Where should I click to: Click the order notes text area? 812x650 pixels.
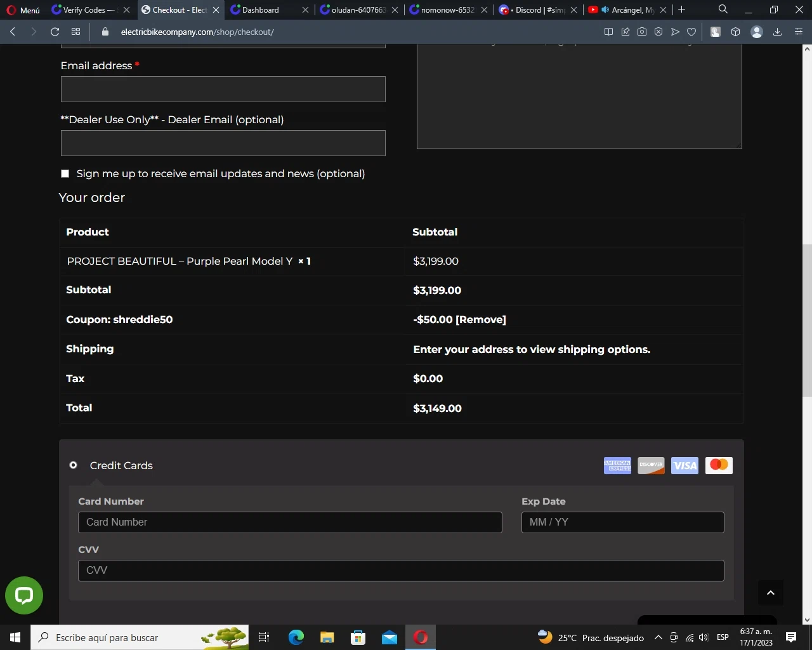click(579, 96)
